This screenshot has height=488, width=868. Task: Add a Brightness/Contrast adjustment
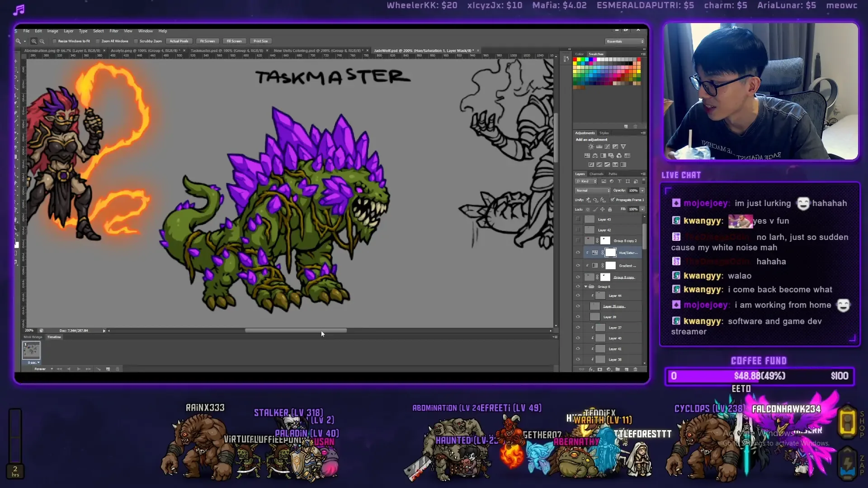591,146
